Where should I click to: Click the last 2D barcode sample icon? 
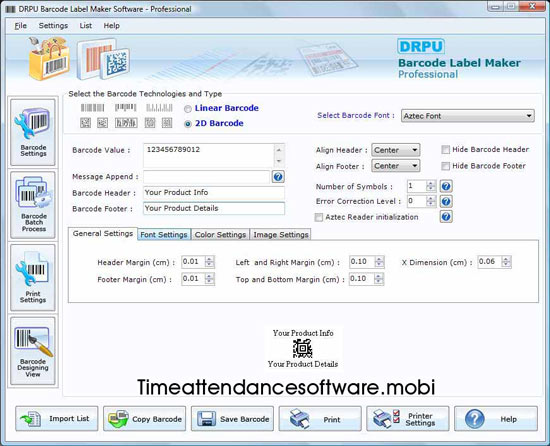point(167,123)
